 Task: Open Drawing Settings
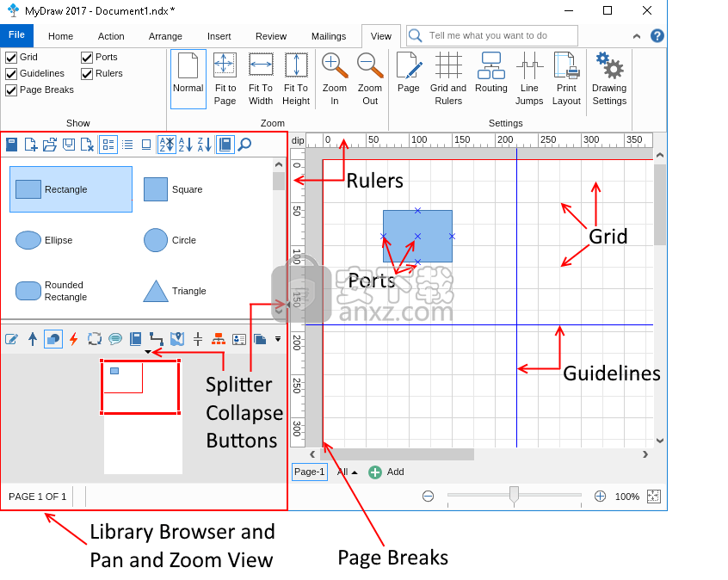click(x=609, y=79)
